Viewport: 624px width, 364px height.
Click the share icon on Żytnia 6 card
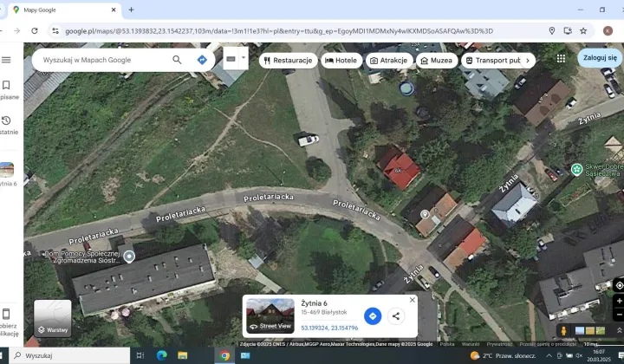[396, 316]
